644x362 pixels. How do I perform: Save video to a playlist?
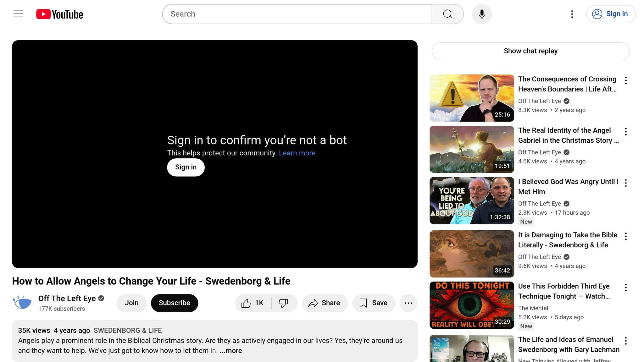point(374,303)
